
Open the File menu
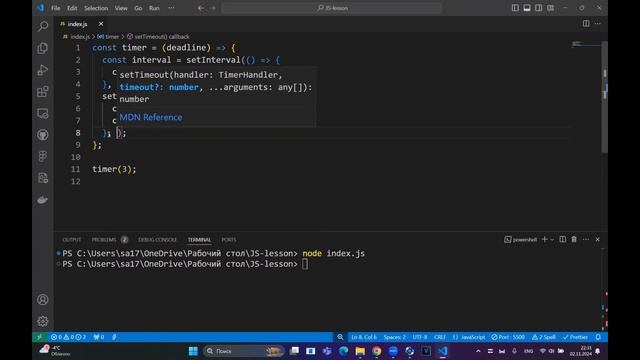point(56,8)
